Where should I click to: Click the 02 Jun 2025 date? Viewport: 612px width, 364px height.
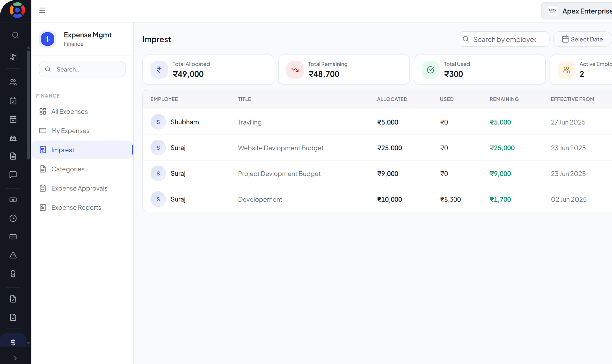pyautogui.click(x=568, y=199)
